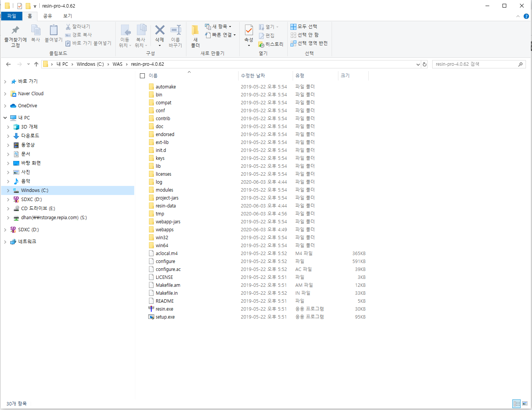
Task: Click the Pin to Quick Access icon
Action: click(15, 30)
